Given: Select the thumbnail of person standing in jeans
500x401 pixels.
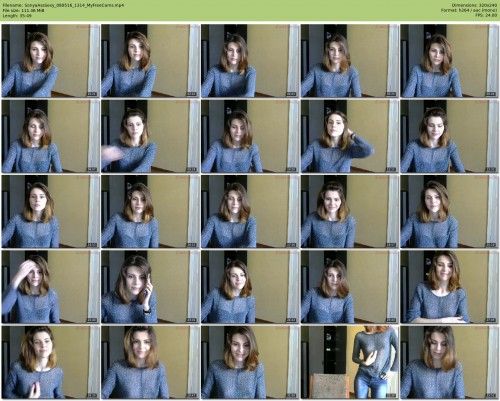Looking at the screenshot, I should pyautogui.click(x=350, y=362).
